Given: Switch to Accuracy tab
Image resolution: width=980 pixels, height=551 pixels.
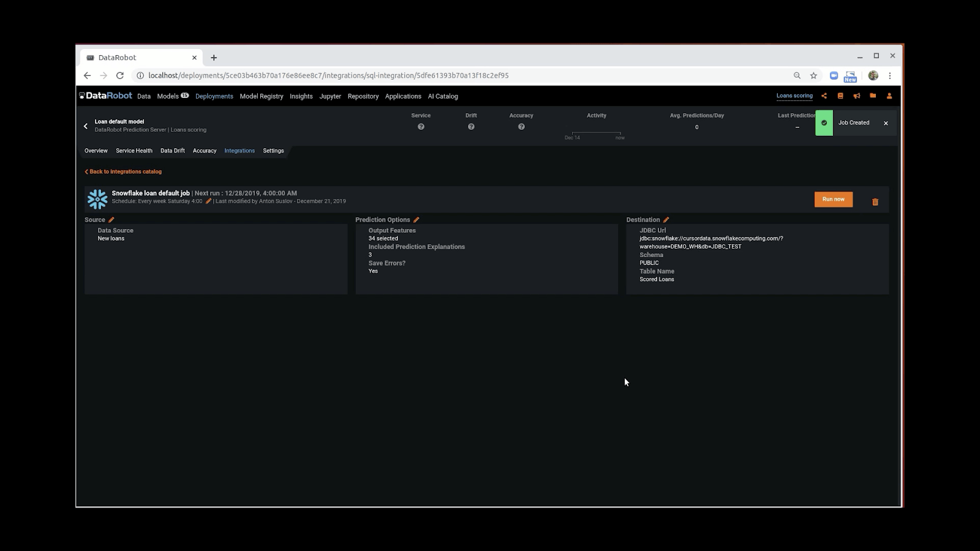Looking at the screenshot, I should [x=205, y=151].
